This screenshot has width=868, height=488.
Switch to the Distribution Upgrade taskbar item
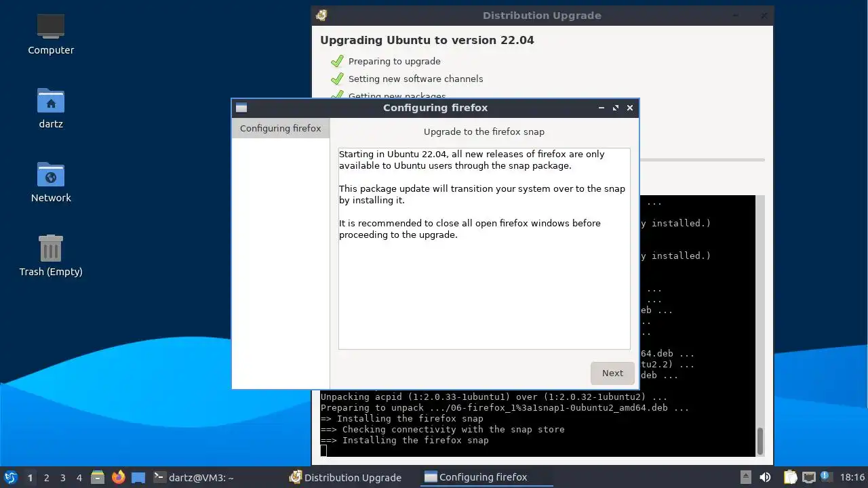(346, 477)
